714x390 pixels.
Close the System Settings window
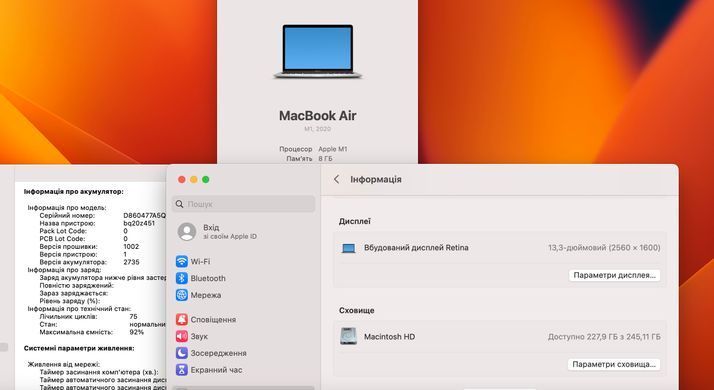181,180
